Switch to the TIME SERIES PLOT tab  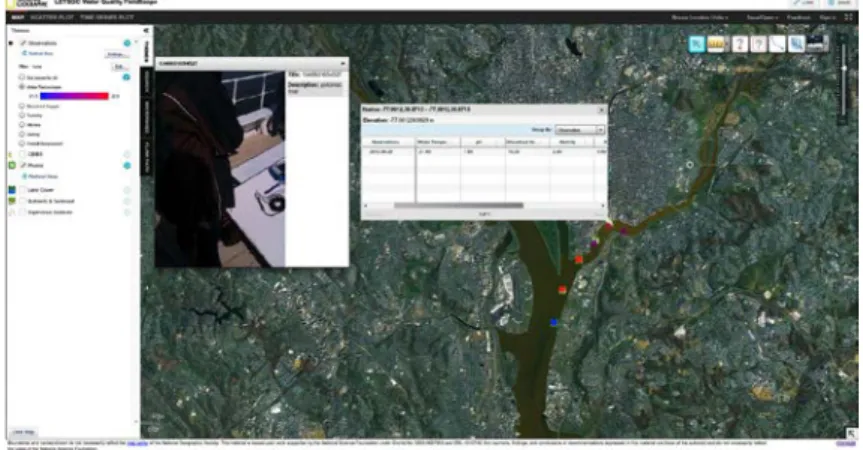[107, 18]
